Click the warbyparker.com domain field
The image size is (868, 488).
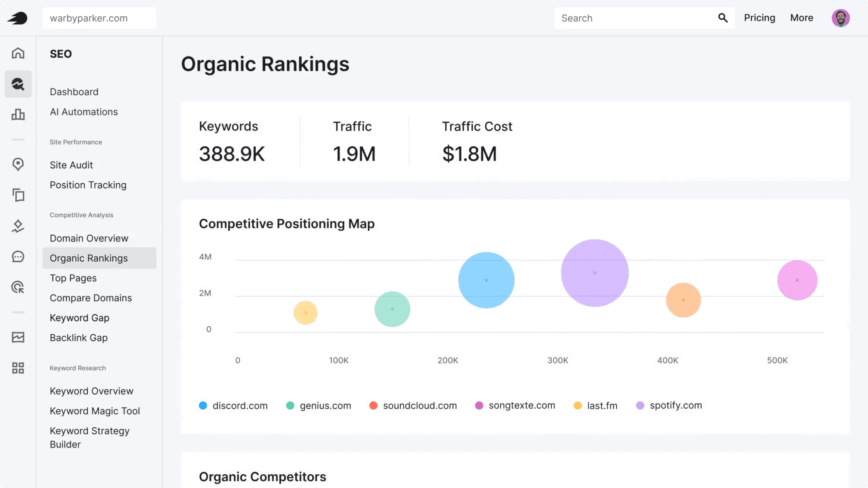click(x=99, y=18)
